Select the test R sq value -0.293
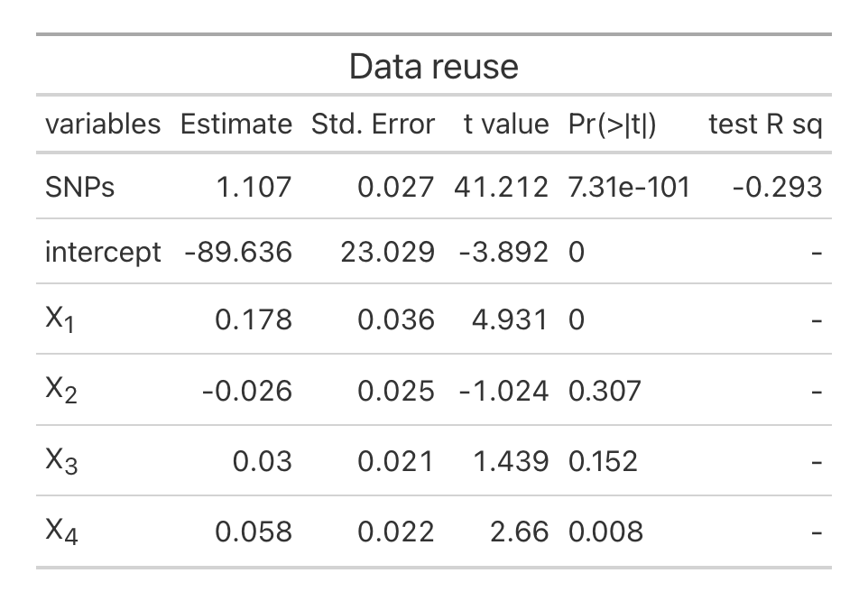The width and height of the screenshot is (868, 601). 779,187
